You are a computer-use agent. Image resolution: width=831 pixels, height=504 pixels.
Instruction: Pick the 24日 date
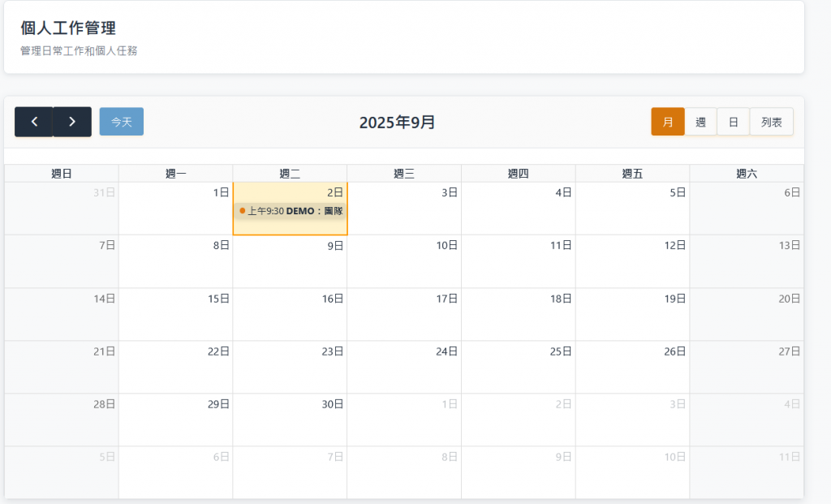(x=447, y=351)
